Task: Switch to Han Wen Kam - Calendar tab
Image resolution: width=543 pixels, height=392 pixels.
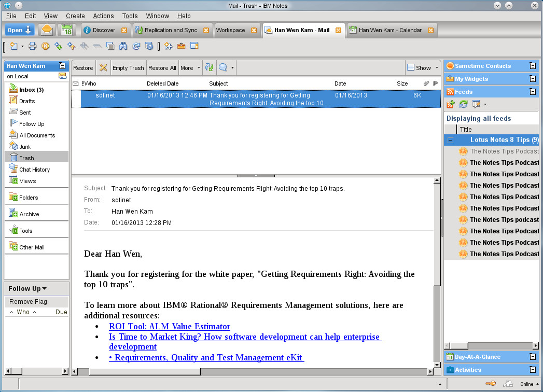Action: 390,30
